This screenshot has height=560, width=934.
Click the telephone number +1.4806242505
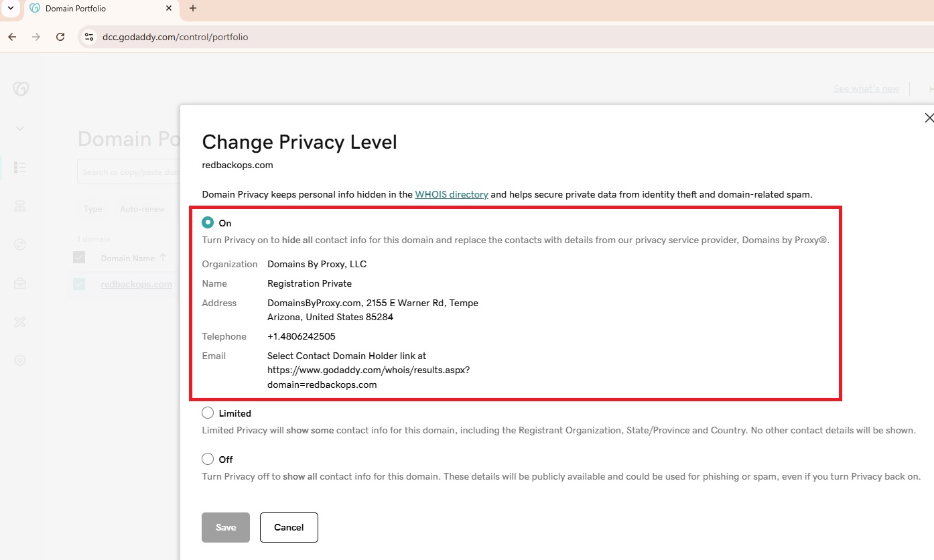302,336
